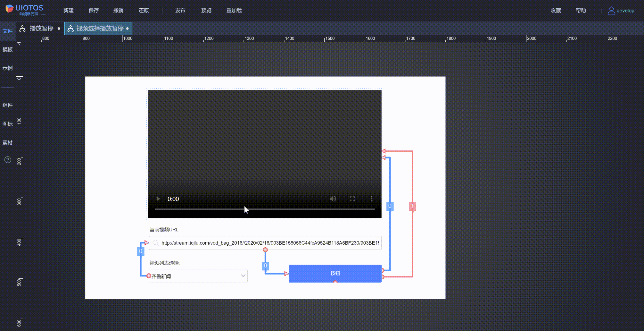Open the 文件 sidebar panel
The width and height of the screenshot is (644, 331).
(x=8, y=31)
